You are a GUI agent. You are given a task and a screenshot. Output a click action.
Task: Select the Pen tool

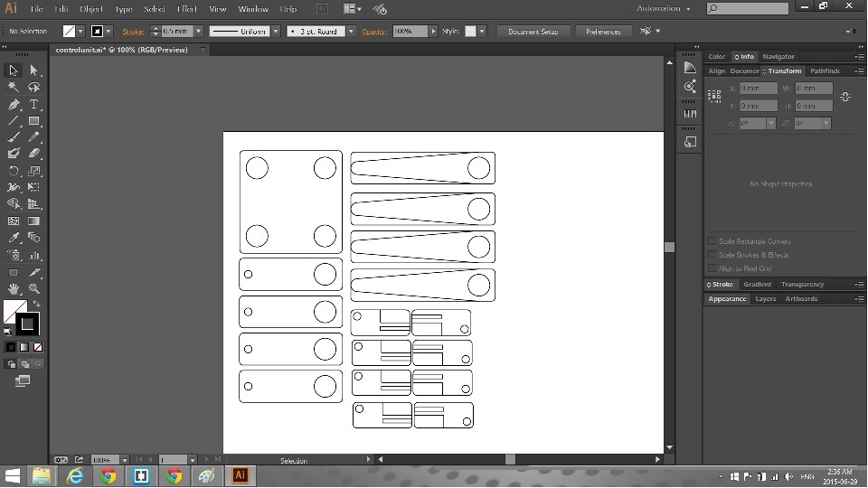14,104
